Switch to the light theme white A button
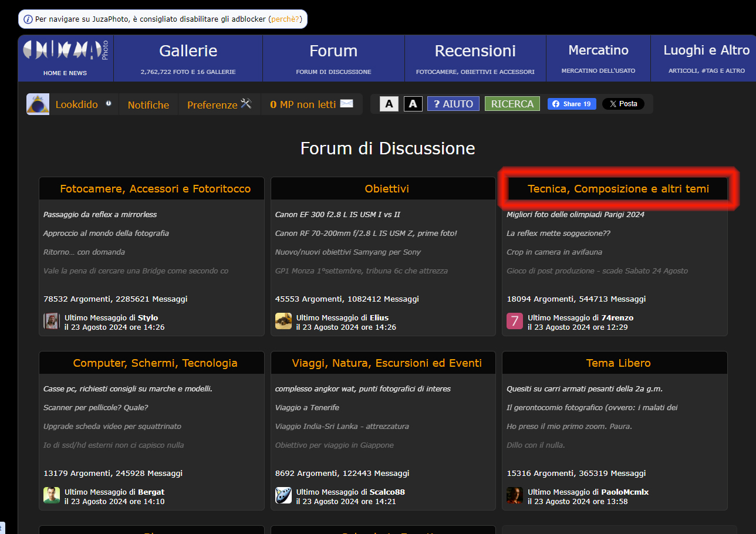 click(x=389, y=104)
